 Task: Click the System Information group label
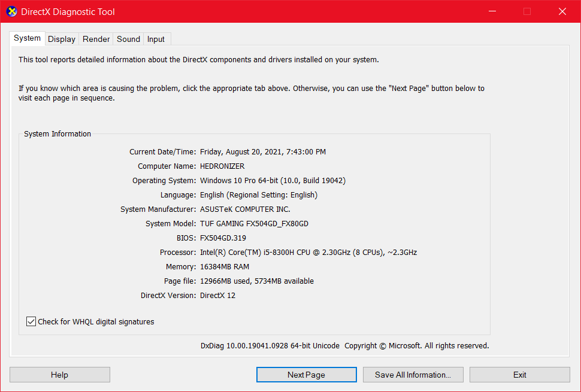pos(58,134)
